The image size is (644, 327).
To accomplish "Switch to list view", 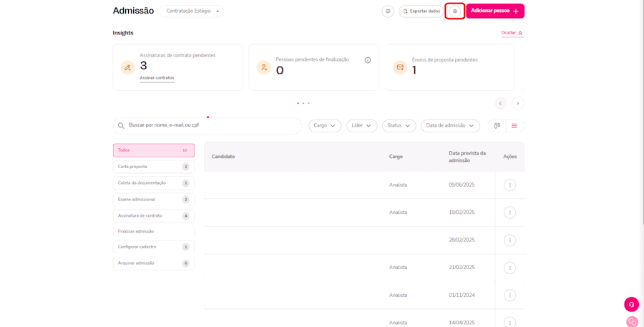I will [514, 126].
